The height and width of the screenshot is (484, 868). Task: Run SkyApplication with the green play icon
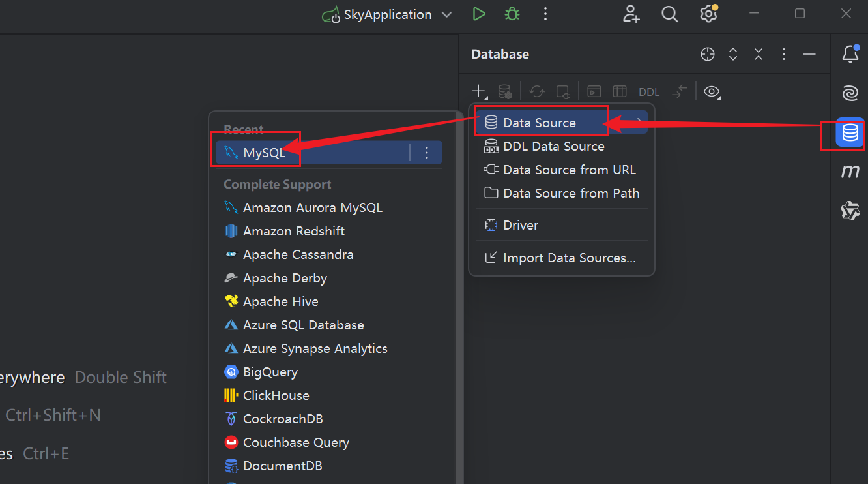(x=479, y=14)
